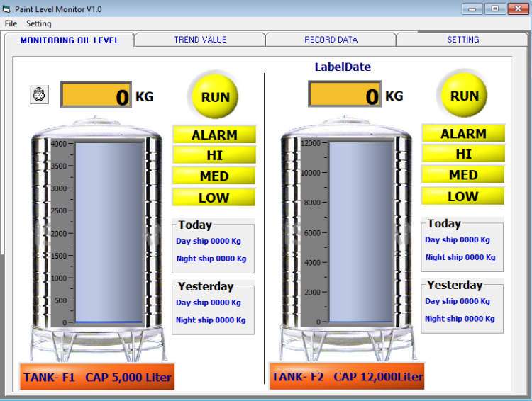Image resolution: width=532 pixels, height=401 pixels.
Task: Click the Tank F1 LOW indicator
Action: coord(214,198)
